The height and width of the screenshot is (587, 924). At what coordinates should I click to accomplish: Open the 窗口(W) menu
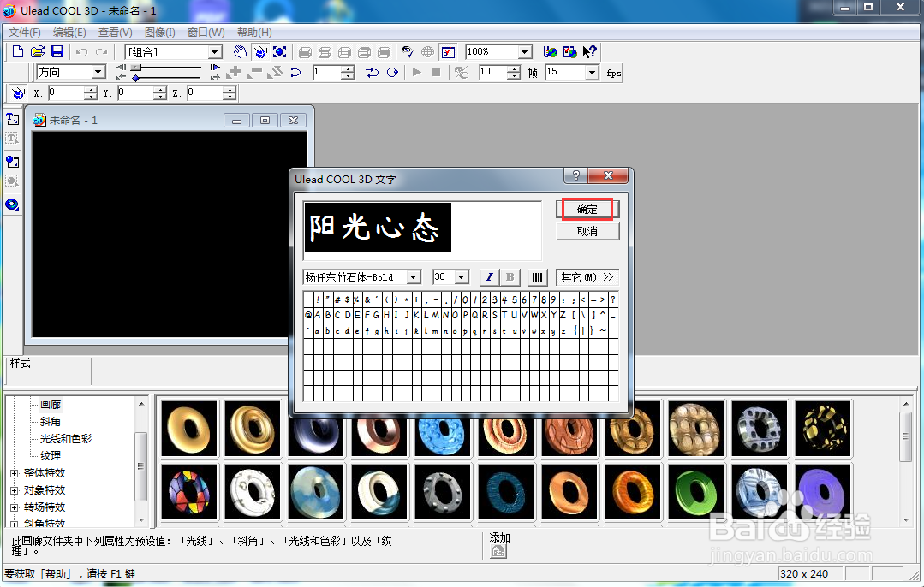206,33
